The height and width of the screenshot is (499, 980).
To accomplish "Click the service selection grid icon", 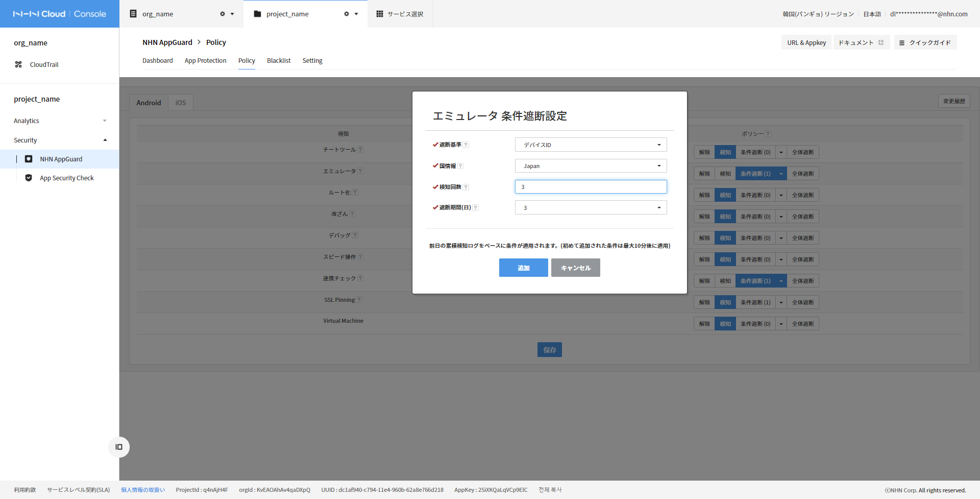I will click(x=380, y=14).
